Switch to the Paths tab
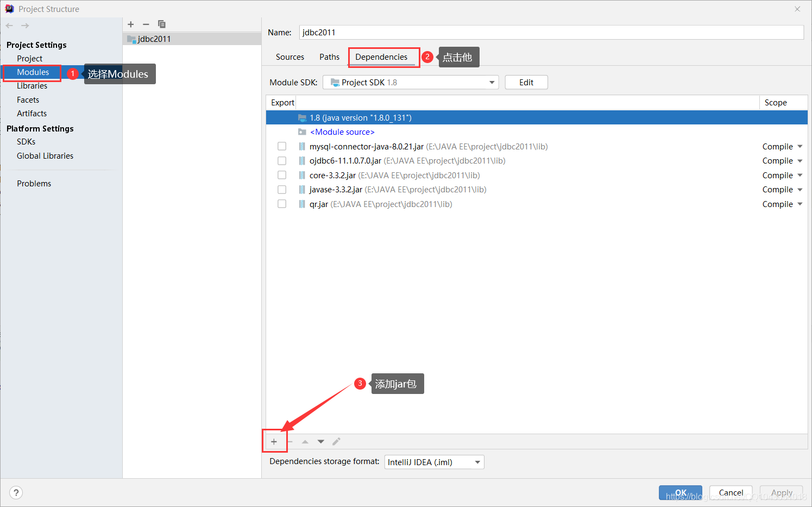 pyautogui.click(x=329, y=57)
